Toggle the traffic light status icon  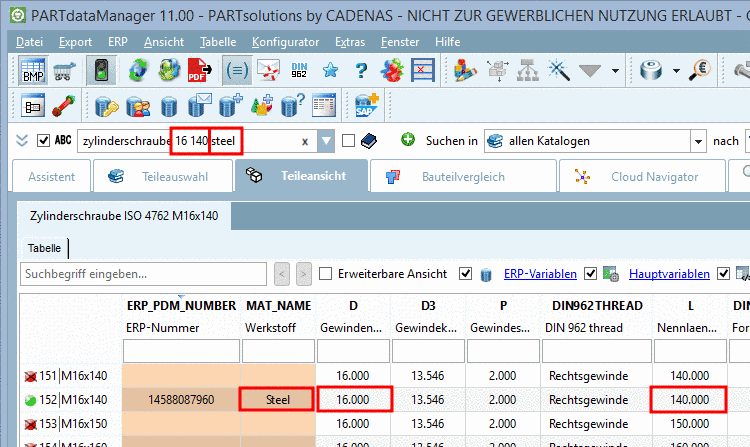click(101, 71)
